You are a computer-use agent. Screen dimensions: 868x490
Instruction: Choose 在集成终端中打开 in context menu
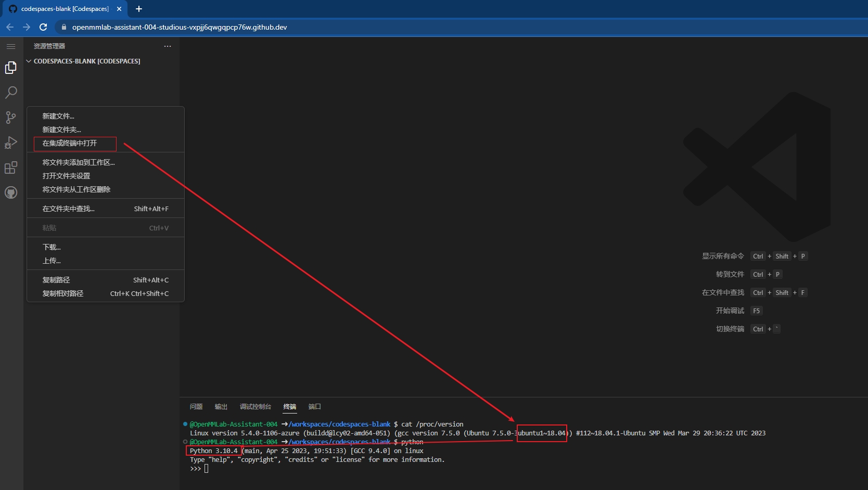70,143
